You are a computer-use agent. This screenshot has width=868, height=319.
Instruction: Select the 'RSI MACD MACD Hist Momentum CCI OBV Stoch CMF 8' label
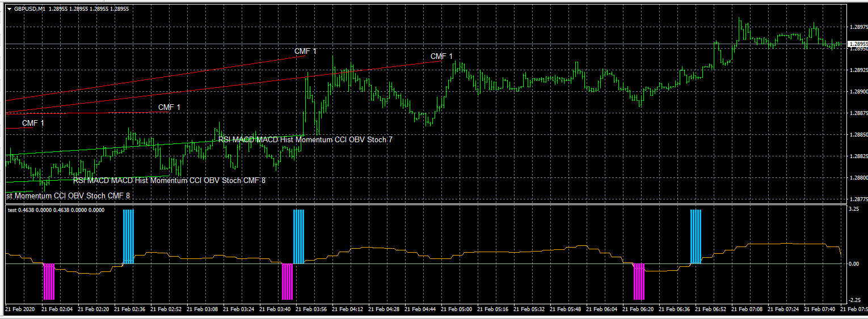point(169,180)
